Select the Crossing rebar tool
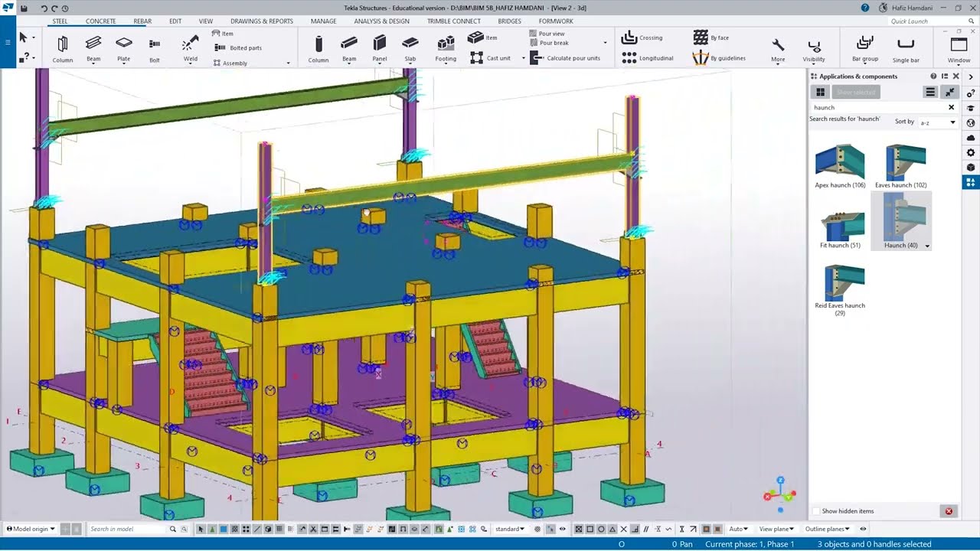 tap(642, 37)
